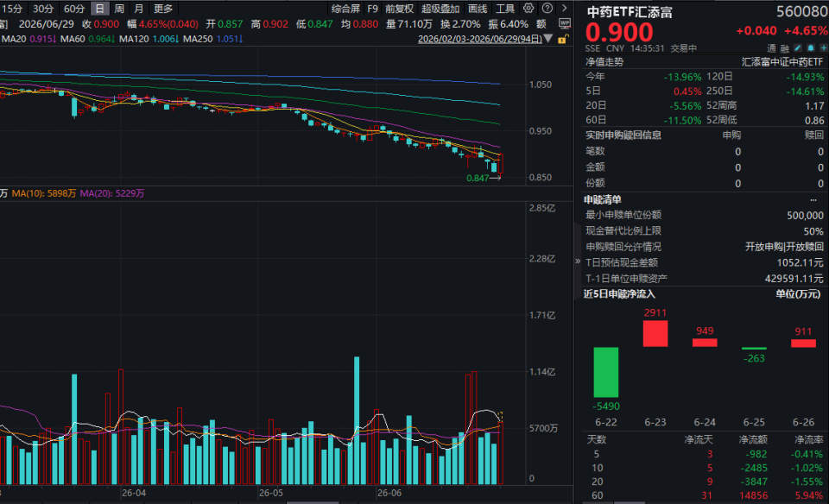Click the 26-04 date axis label
This screenshot has width=829, height=504.
tap(133, 493)
